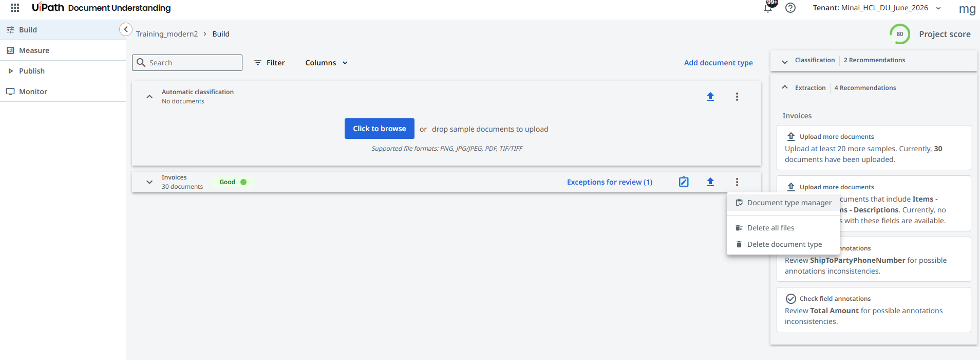Click the Supported file formats note
This screenshot has width=980, height=360.
[447, 149]
